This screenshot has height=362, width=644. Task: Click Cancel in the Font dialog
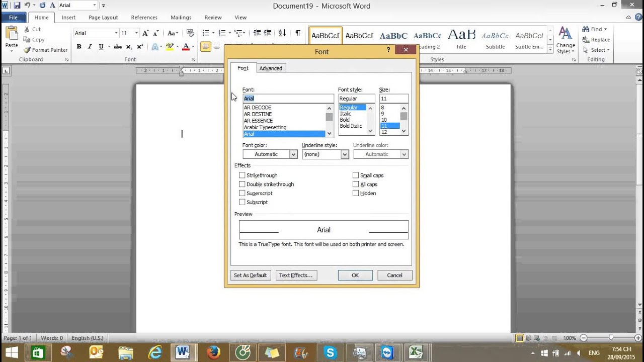[394, 276]
